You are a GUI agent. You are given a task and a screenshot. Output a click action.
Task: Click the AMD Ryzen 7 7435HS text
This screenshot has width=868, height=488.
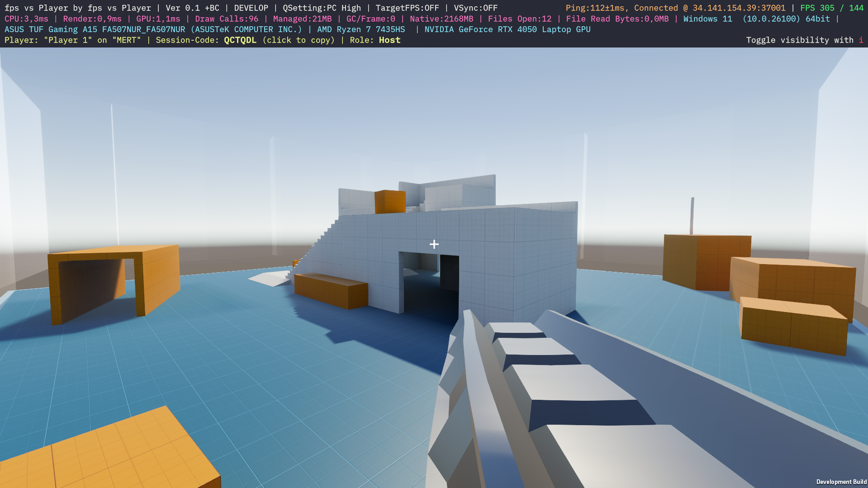(361, 29)
